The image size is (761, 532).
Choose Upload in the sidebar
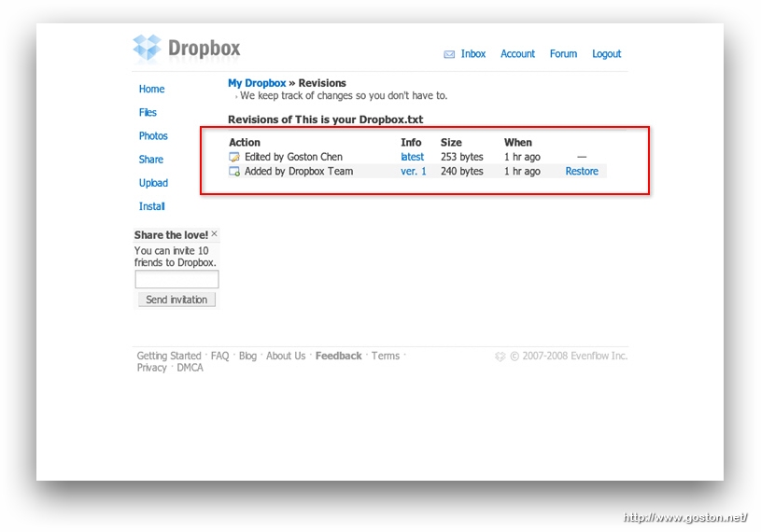(153, 183)
